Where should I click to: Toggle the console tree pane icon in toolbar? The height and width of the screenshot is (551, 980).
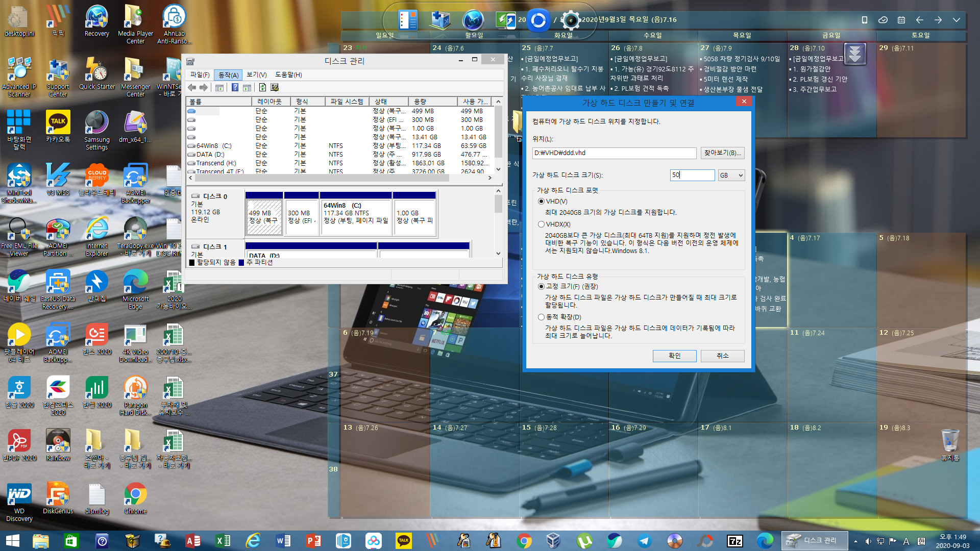click(x=219, y=87)
